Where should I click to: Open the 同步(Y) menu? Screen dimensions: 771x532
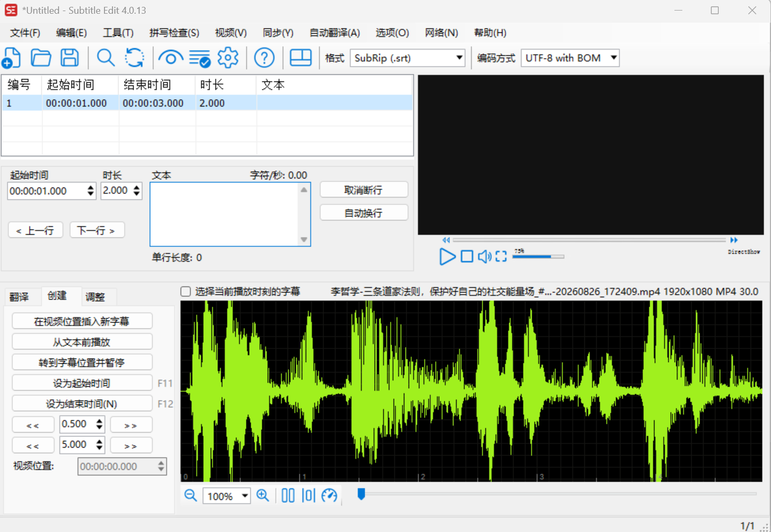[x=278, y=33]
